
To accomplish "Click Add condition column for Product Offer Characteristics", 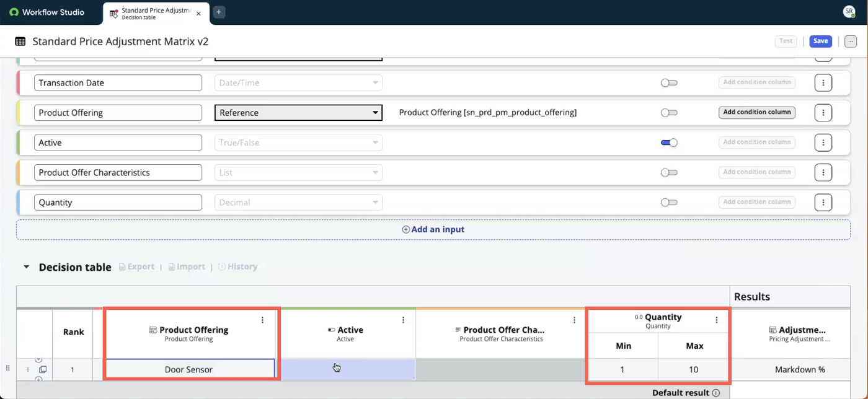I will point(757,172).
